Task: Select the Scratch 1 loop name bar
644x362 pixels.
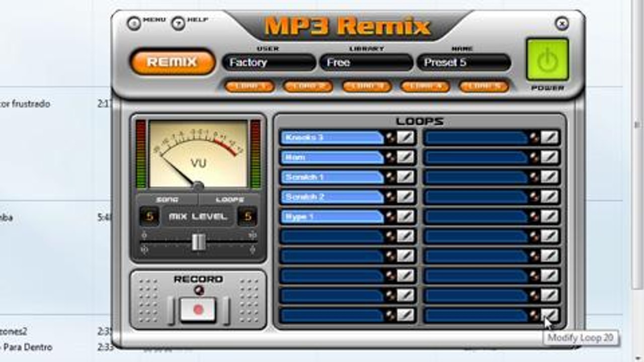Action: pos(332,177)
